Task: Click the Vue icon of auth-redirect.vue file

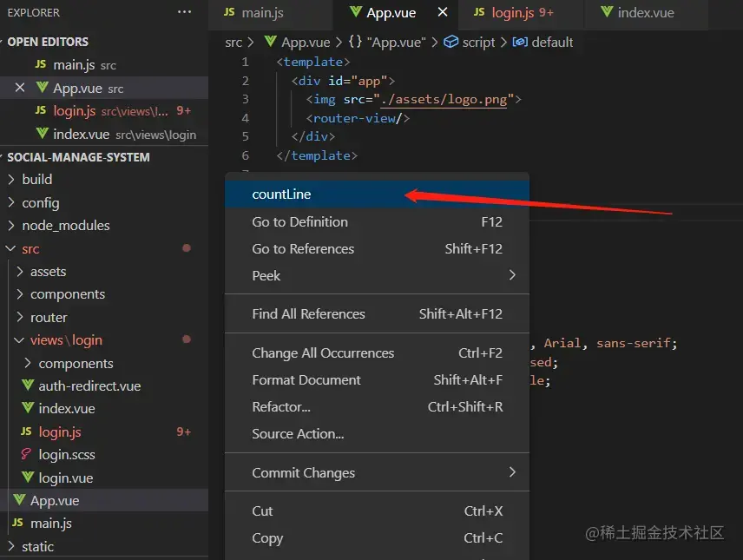Action: click(28, 385)
